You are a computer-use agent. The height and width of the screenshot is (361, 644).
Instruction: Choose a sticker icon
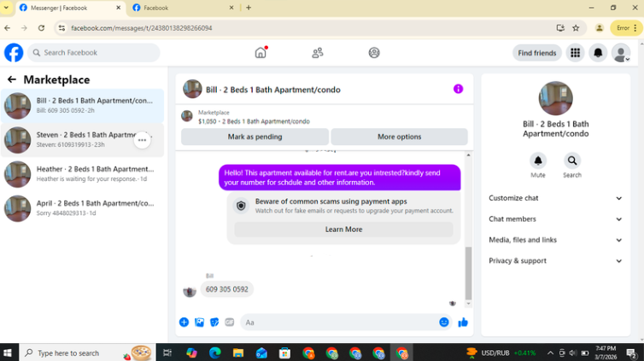click(x=214, y=323)
